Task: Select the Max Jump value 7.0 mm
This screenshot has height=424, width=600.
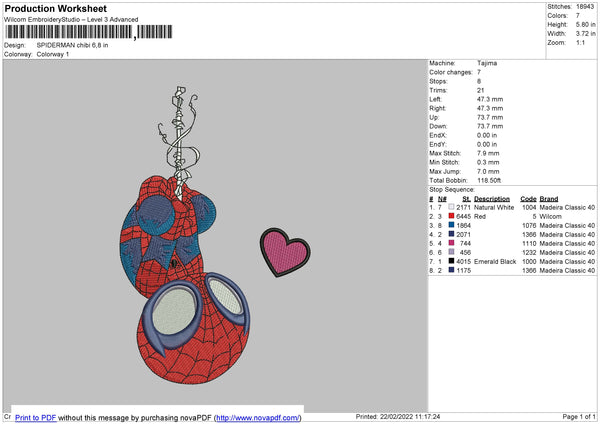Action: (488, 171)
